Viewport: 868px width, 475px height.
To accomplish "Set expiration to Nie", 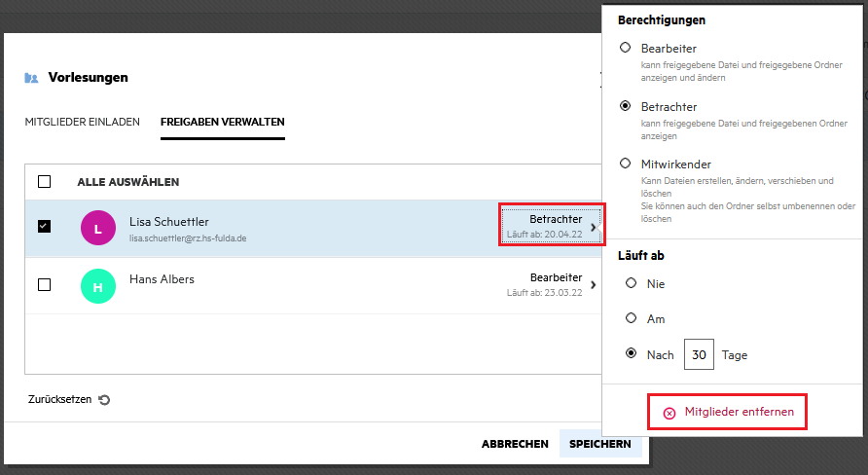I will (x=632, y=283).
